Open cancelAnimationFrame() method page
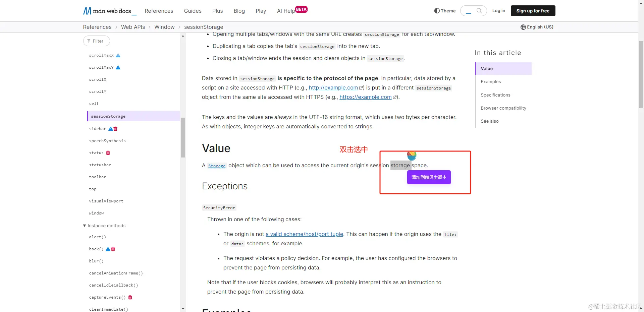The width and height of the screenshot is (644, 312). [x=116, y=273]
